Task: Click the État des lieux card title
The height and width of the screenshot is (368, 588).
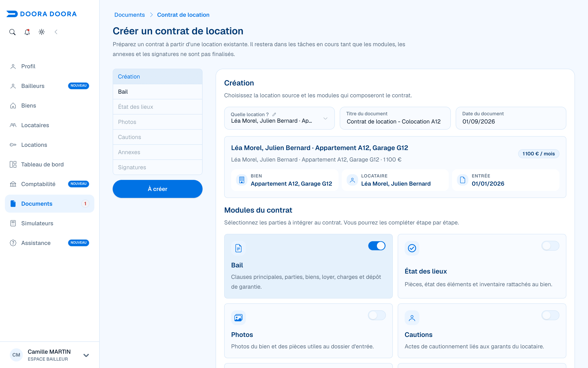Action: (426, 271)
